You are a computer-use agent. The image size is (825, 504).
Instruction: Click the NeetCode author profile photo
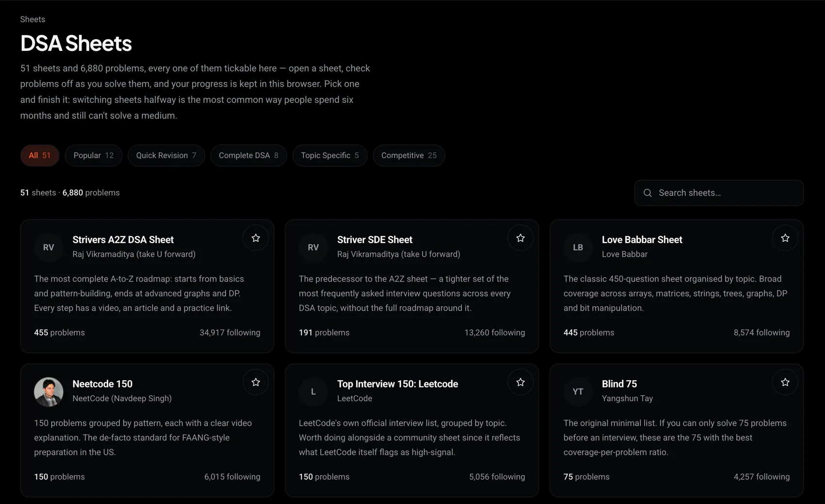point(49,391)
